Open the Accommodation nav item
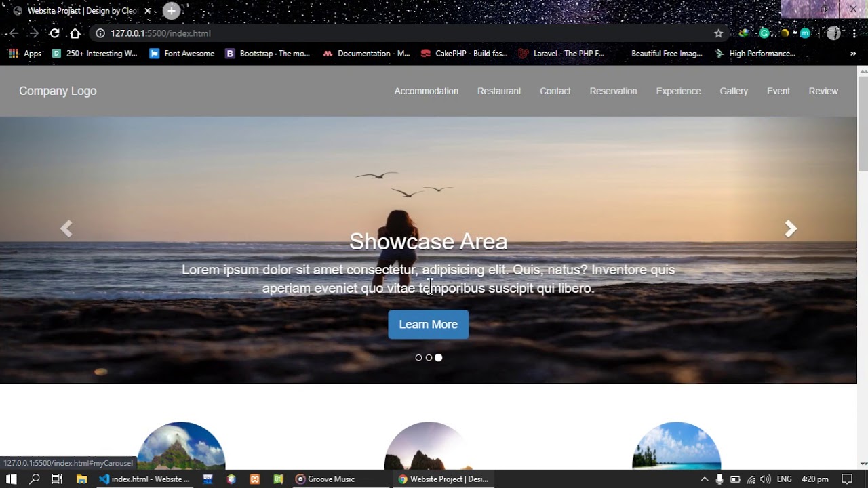Viewport: 868px width, 488px height. point(427,91)
